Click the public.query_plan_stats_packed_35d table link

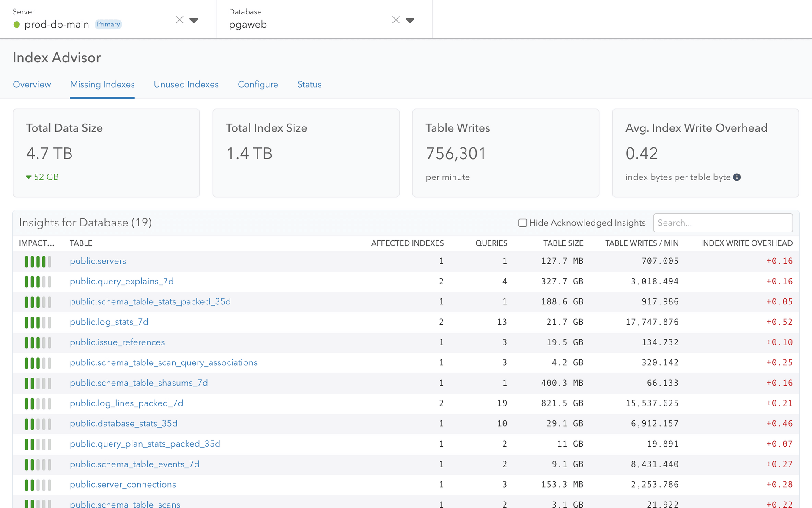(x=146, y=443)
